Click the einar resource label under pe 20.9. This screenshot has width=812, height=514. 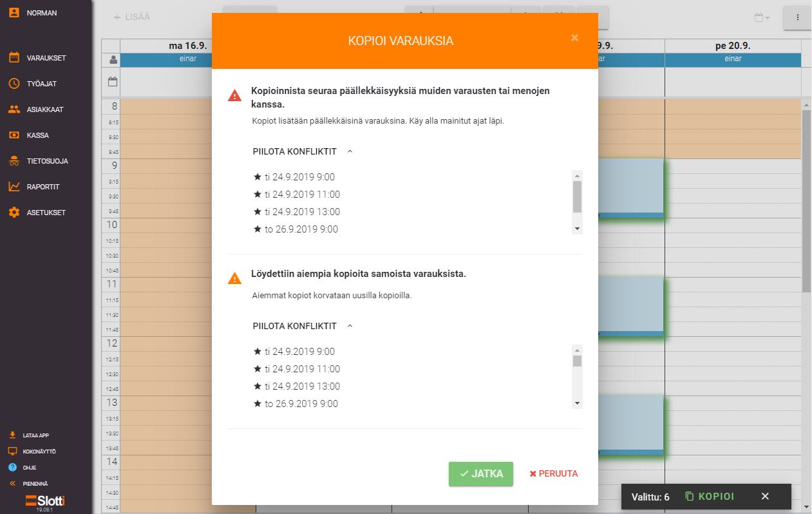(x=733, y=59)
